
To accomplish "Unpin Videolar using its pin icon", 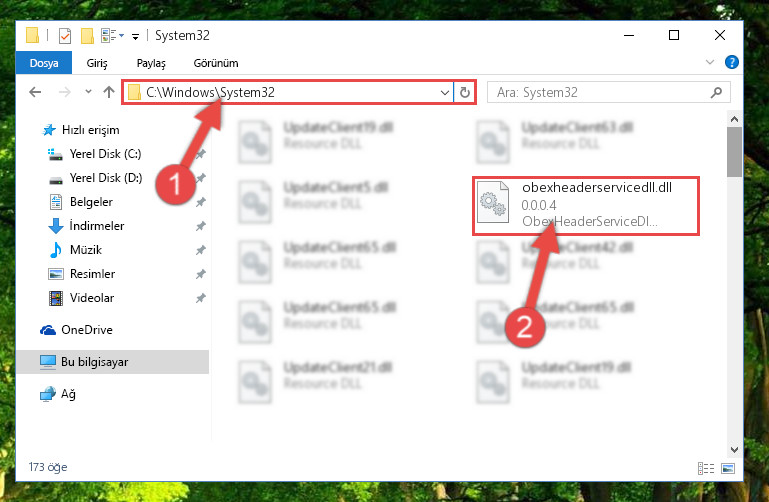I will point(201,298).
